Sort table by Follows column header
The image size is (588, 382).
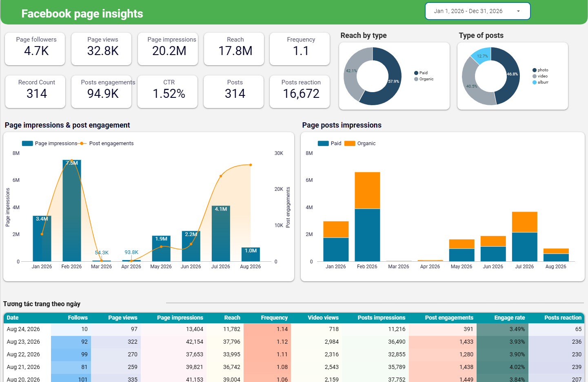pos(78,318)
